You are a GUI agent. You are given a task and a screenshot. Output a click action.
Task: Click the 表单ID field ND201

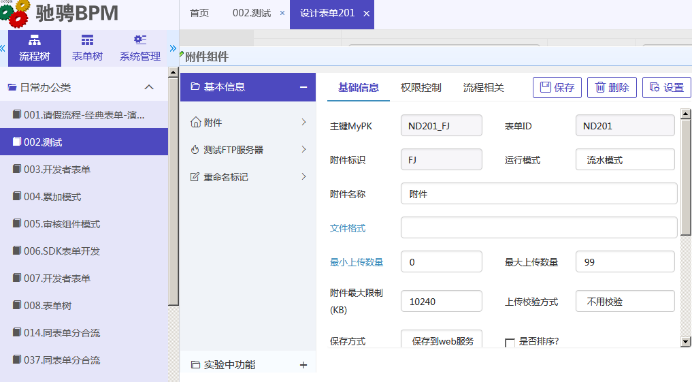tap(625, 126)
